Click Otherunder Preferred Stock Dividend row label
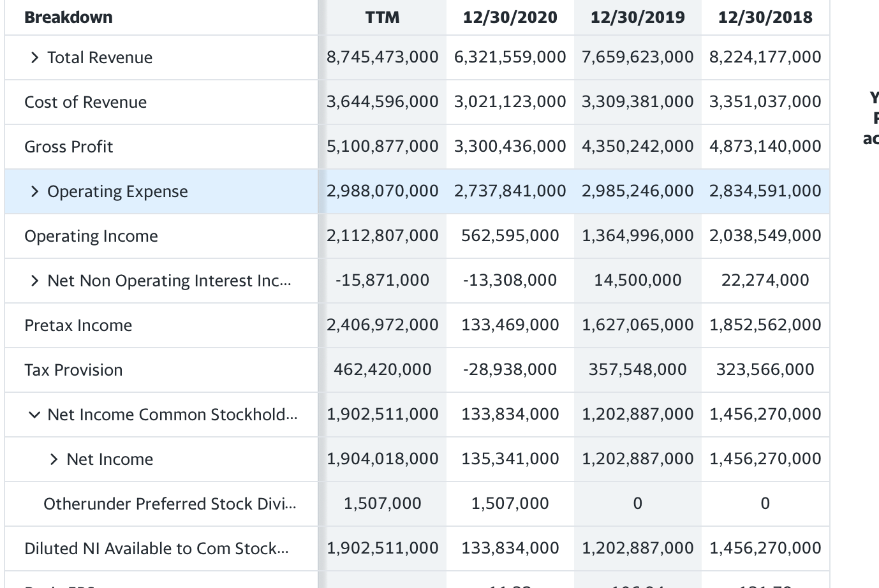 click(x=169, y=504)
